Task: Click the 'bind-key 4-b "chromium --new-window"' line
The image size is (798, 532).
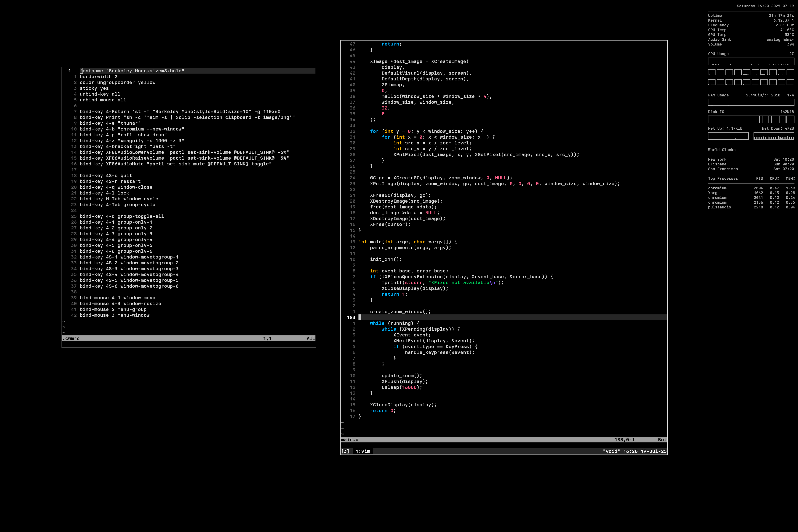Action: point(132,129)
